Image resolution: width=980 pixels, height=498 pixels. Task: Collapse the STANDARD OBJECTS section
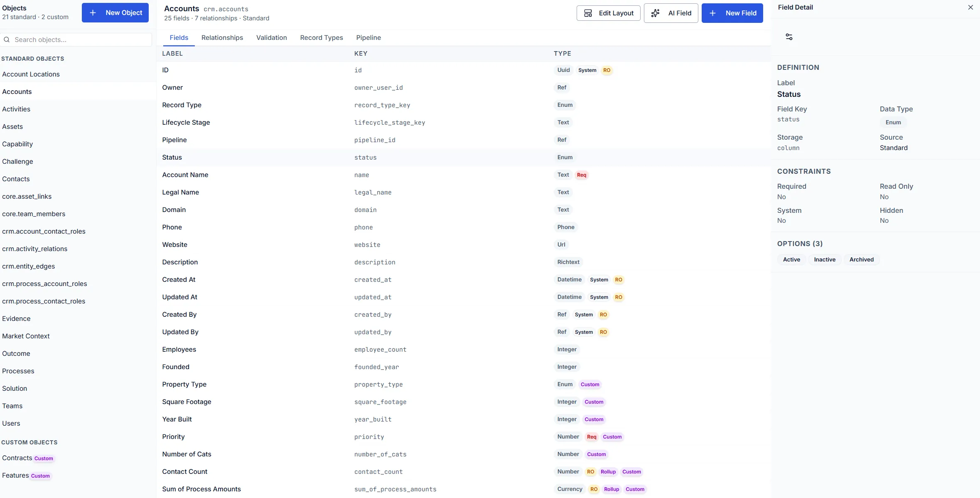pos(33,59)
